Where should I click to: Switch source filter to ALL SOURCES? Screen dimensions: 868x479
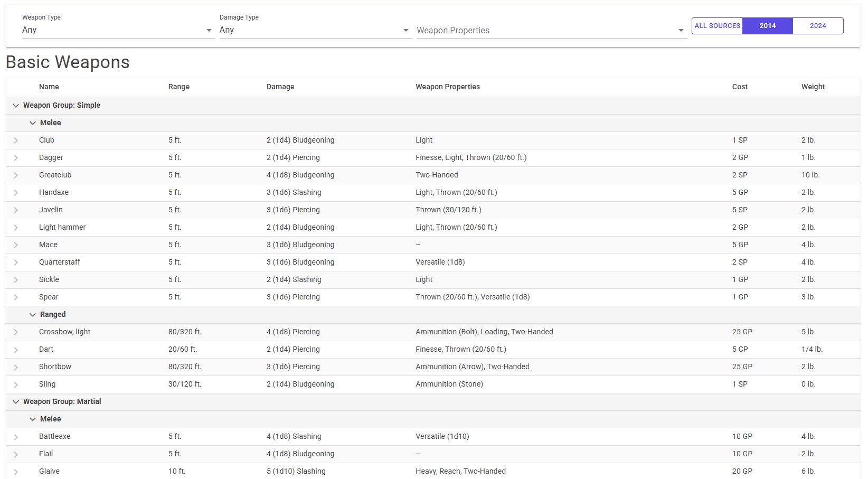coord(717,25)
